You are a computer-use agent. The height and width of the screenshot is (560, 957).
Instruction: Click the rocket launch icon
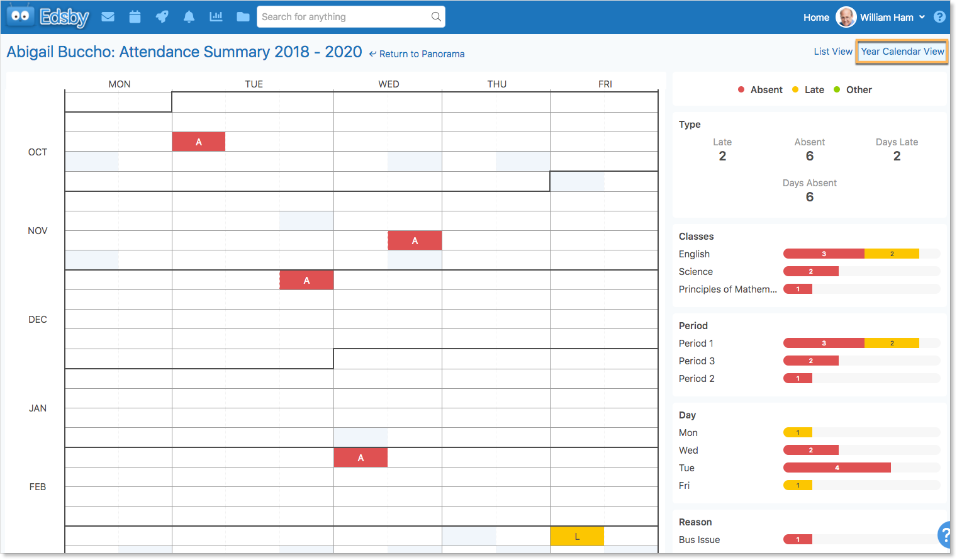[x=162, y=17]
